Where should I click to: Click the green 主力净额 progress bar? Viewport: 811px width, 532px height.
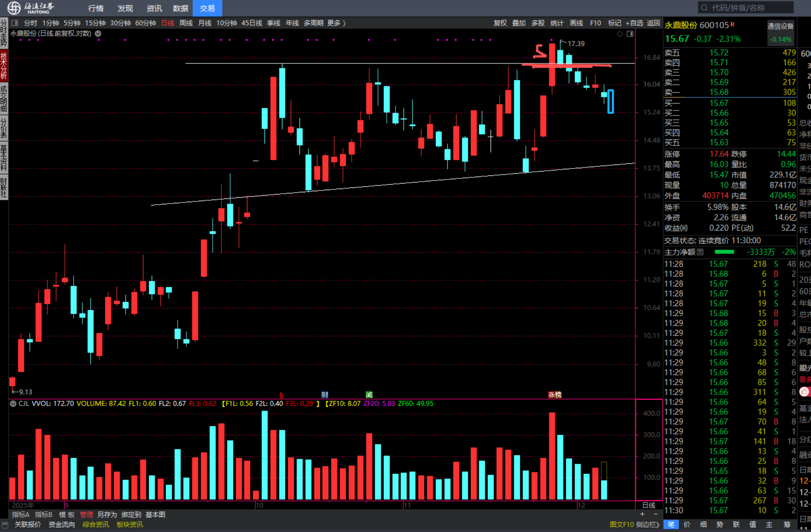[x=724, y=252]
